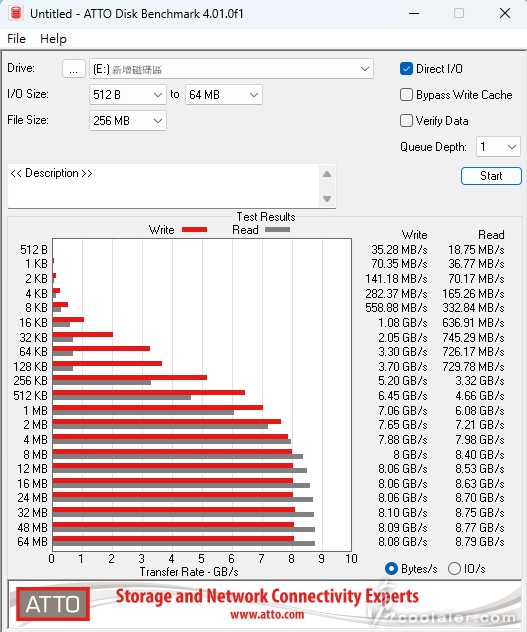
Task: Open the minimum I/O Size 512 B dropdown
Action: 127,95
